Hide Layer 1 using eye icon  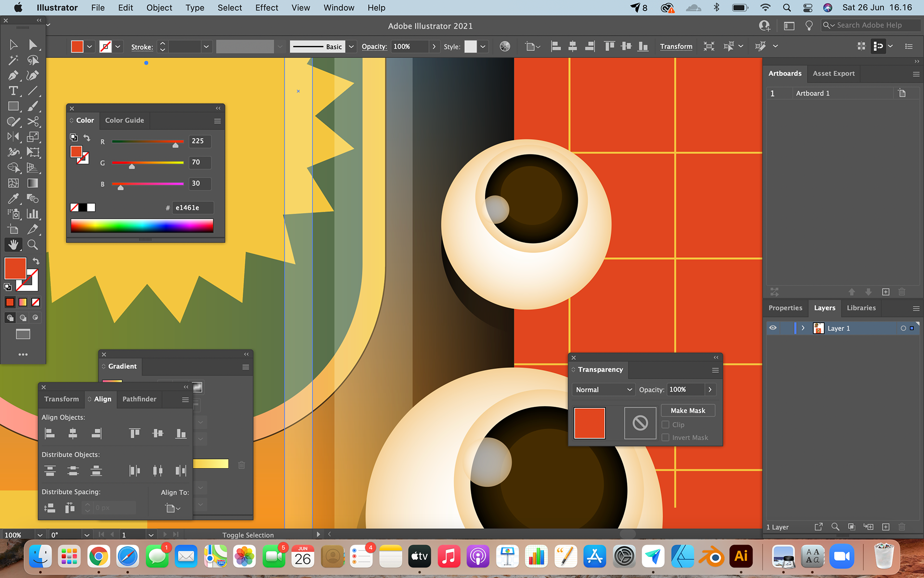coord(773,328)
